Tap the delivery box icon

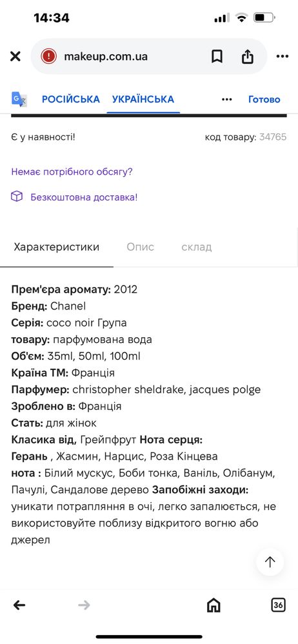16,197
